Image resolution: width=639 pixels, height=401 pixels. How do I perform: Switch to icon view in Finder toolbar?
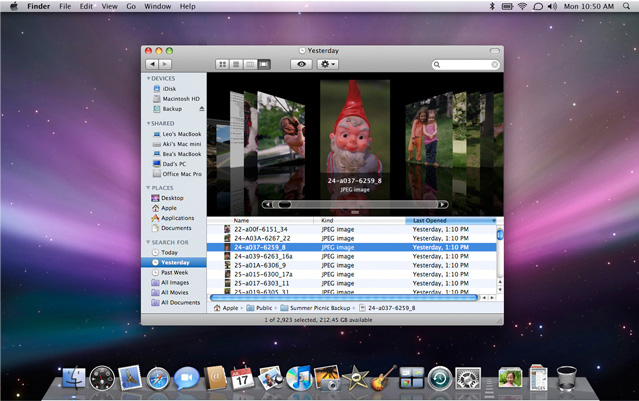[223, 64]
